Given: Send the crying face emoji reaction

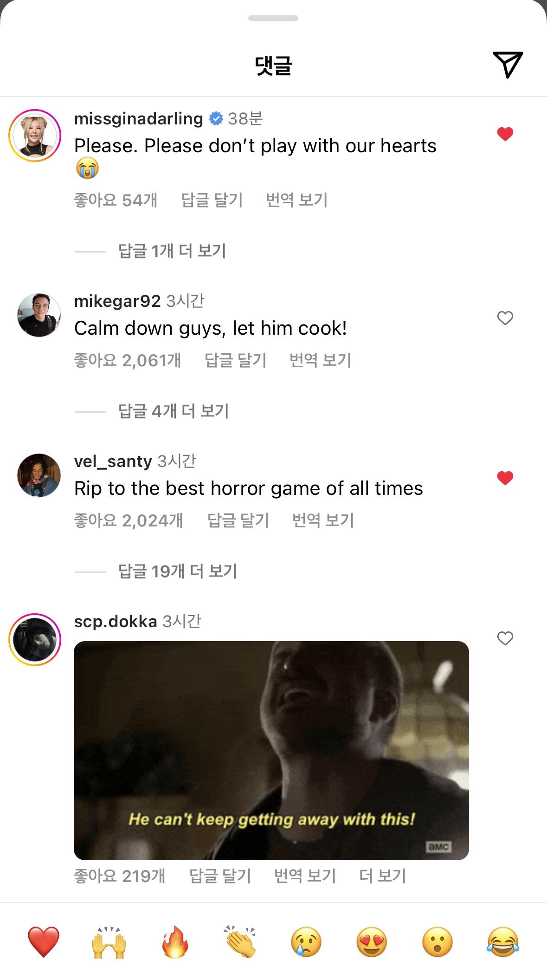Looking at the screenshot, I should coord(306,942).
